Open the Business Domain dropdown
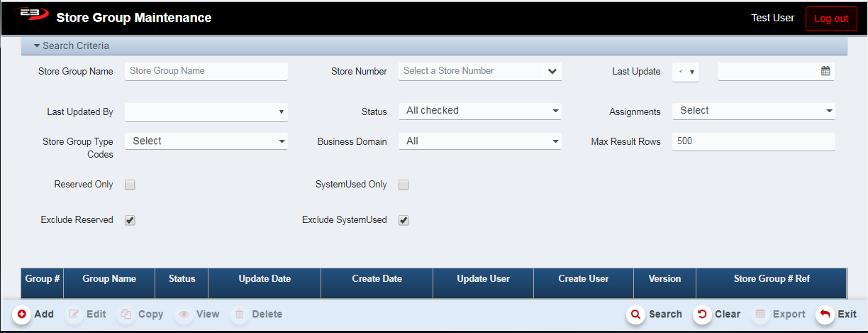 pos(479,141)
